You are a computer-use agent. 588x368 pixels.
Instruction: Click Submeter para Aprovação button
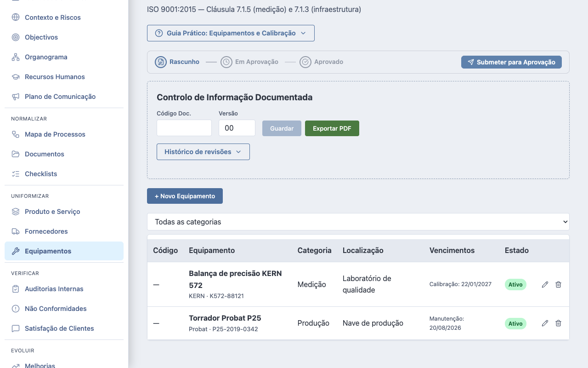[511, 62]
